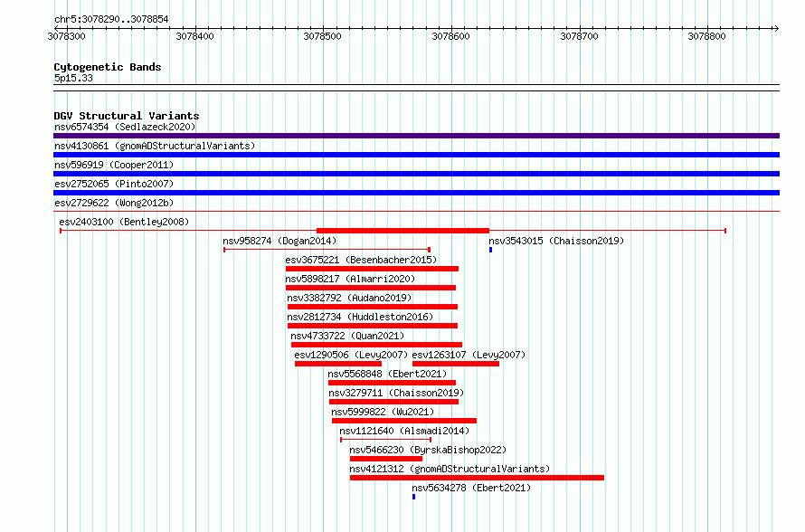Click the blue bar under nsv4130861
805x532 pixels.
pyautogui.click(x=416, y=155)
